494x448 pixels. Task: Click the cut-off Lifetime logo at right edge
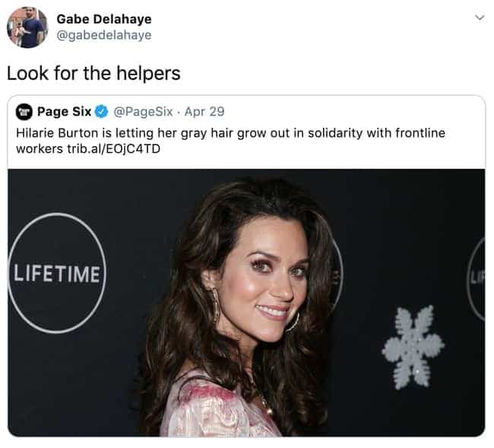point(477,279)
